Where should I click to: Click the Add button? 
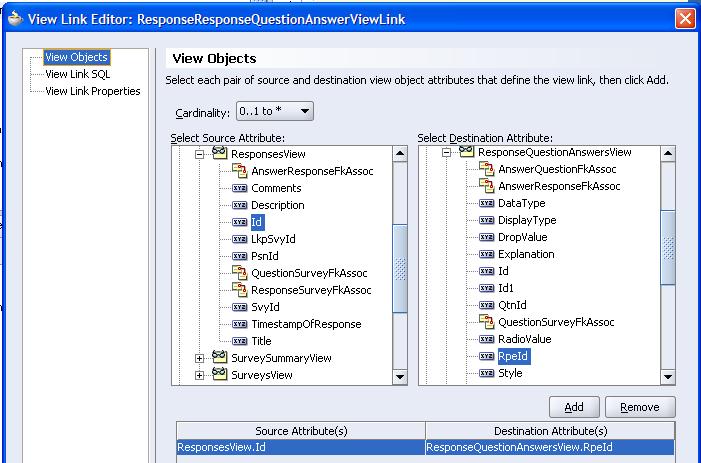(574, 407)
